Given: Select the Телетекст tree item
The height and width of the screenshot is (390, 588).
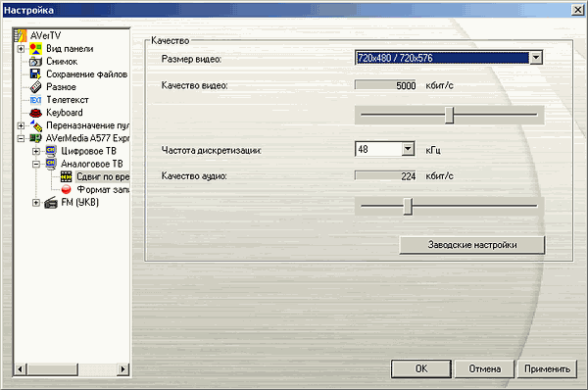Looking at the screenshot, I should tap(68, 100).
